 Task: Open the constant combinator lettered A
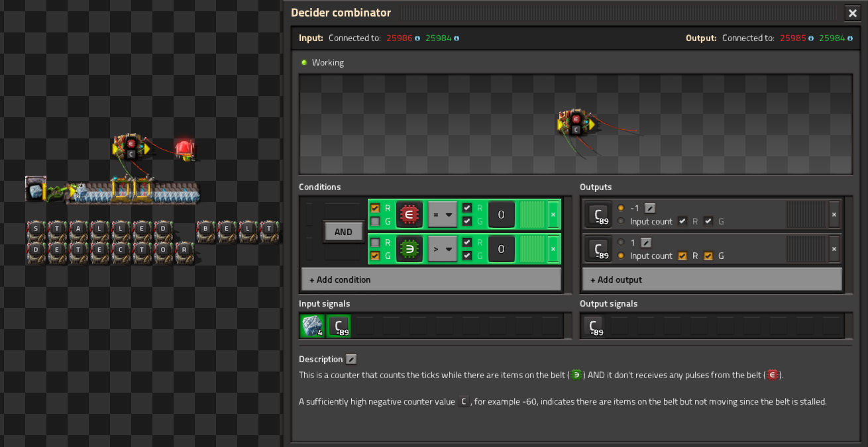click(78, 230)
